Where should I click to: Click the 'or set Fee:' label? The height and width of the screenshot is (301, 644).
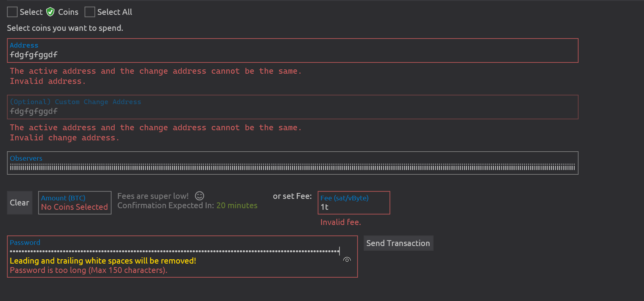point(292,196)
